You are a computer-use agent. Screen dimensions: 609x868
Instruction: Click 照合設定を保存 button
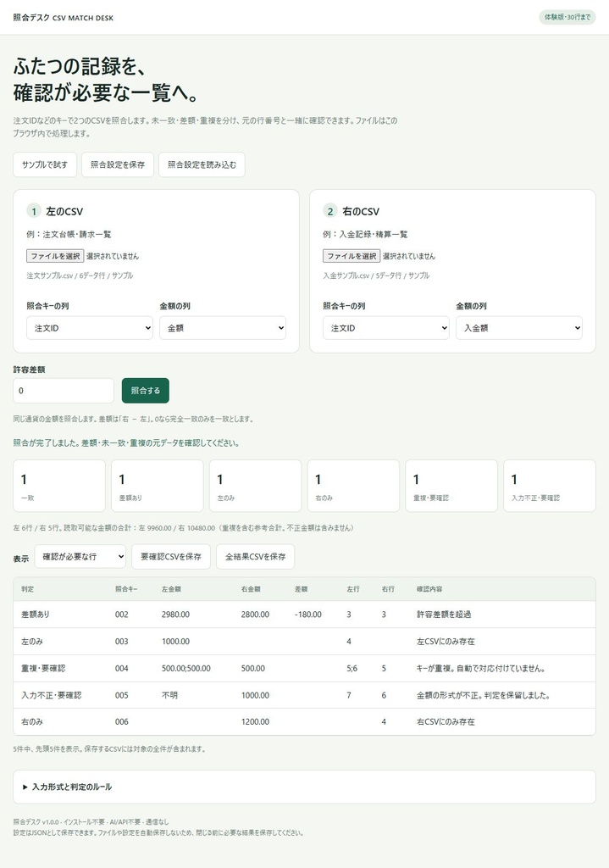coord(118,164)
